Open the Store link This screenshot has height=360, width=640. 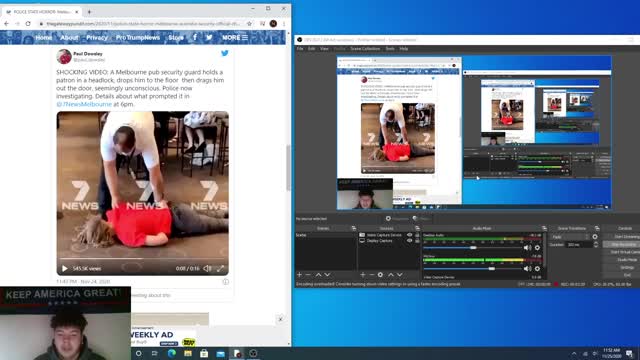[x=176, y=37]
